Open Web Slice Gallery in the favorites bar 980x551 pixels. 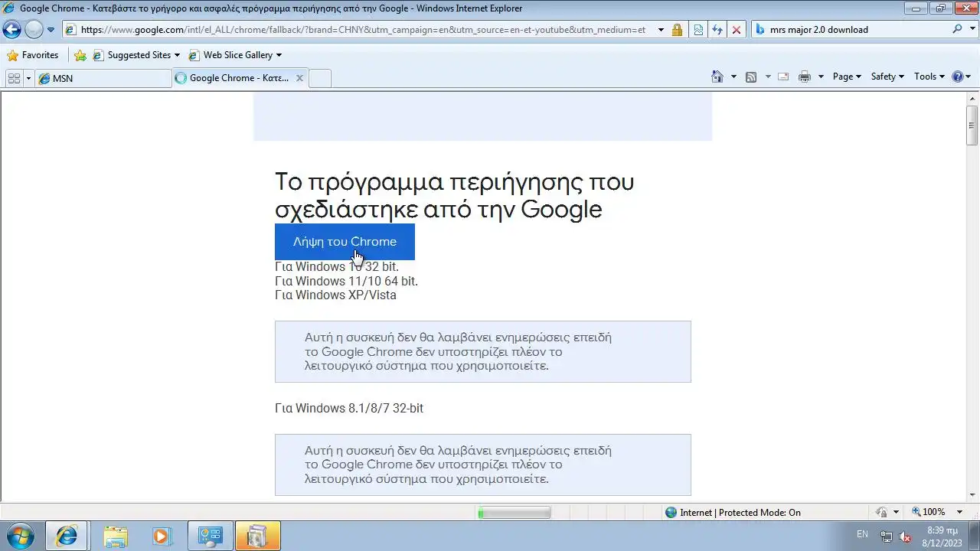234,55
